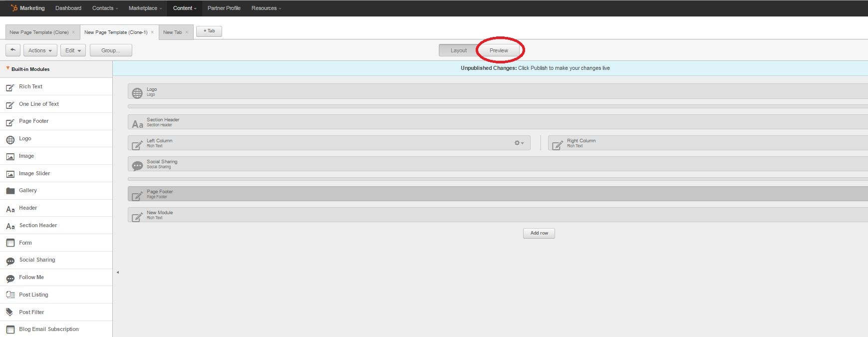Pick the One Line of Text module icon

10,105
